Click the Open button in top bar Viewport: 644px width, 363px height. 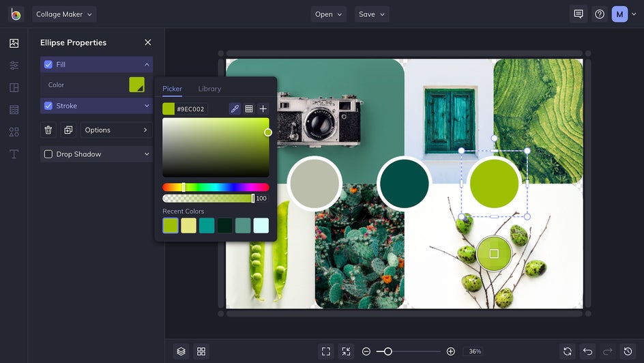pyautogui.click(x=329, y=14)
